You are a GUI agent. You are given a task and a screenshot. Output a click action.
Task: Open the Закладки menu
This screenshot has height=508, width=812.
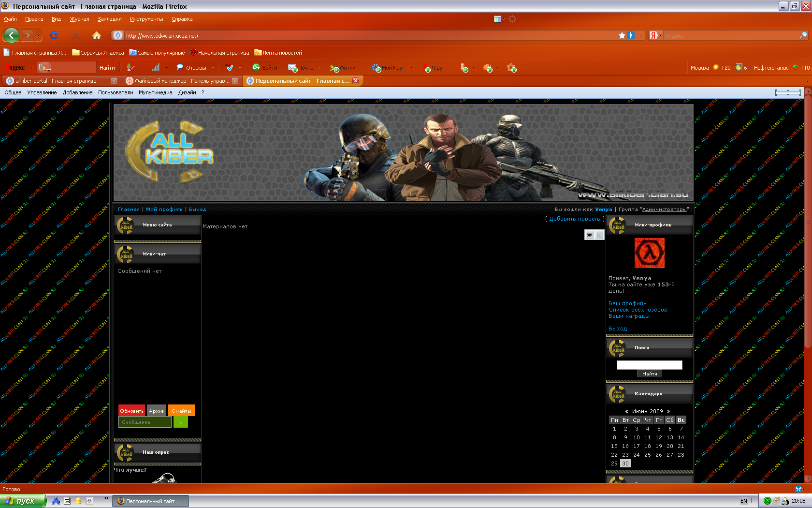110,19
